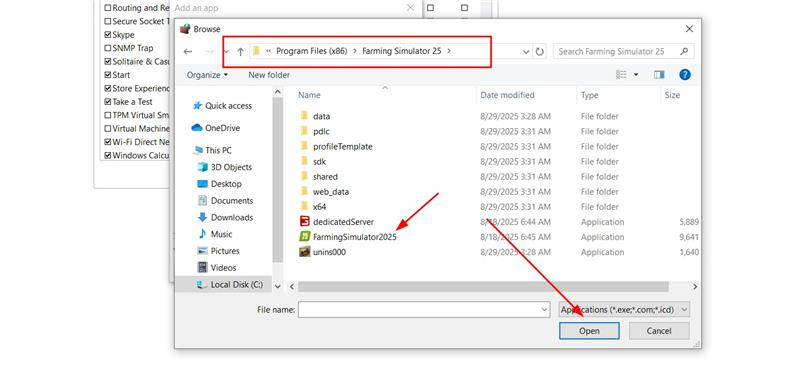The width and height of the screenshot is (800, 375).
Task: Open Pictures in navigation pane
Action: 219,251
